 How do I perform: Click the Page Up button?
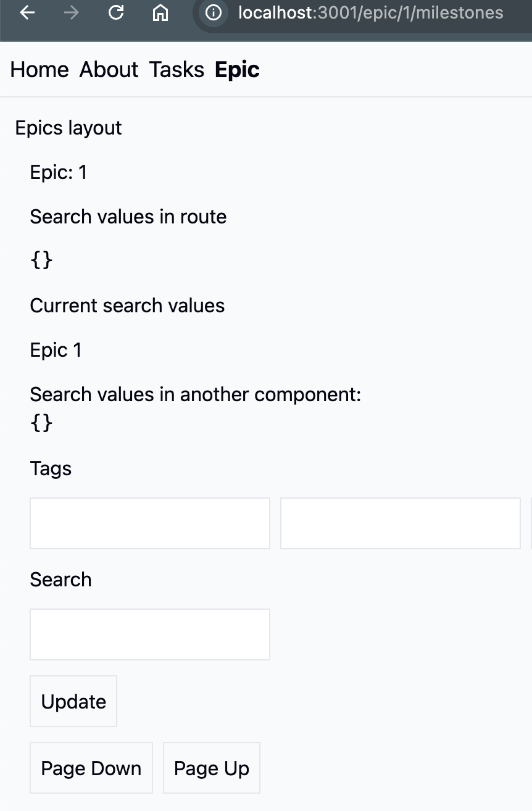tap(212, 768)
